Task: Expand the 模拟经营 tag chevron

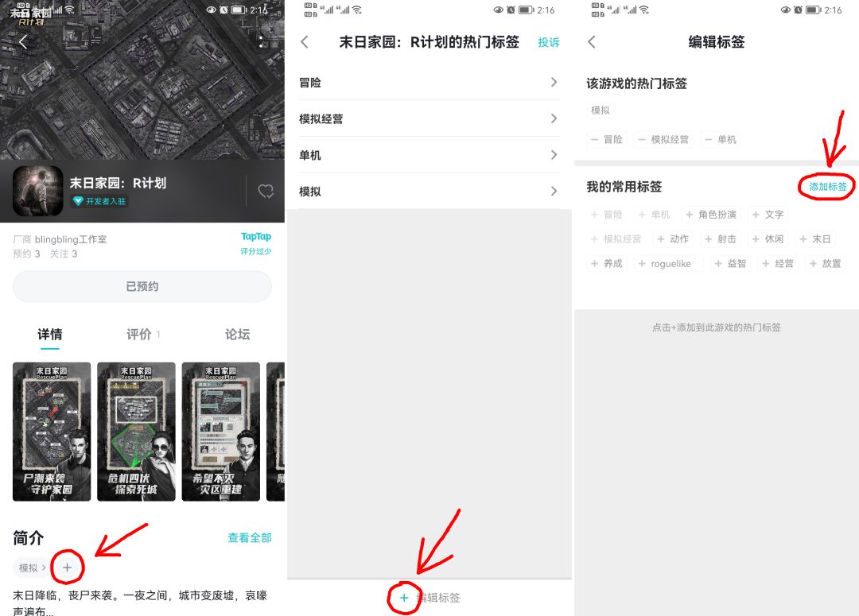Action: coord(556,118)
